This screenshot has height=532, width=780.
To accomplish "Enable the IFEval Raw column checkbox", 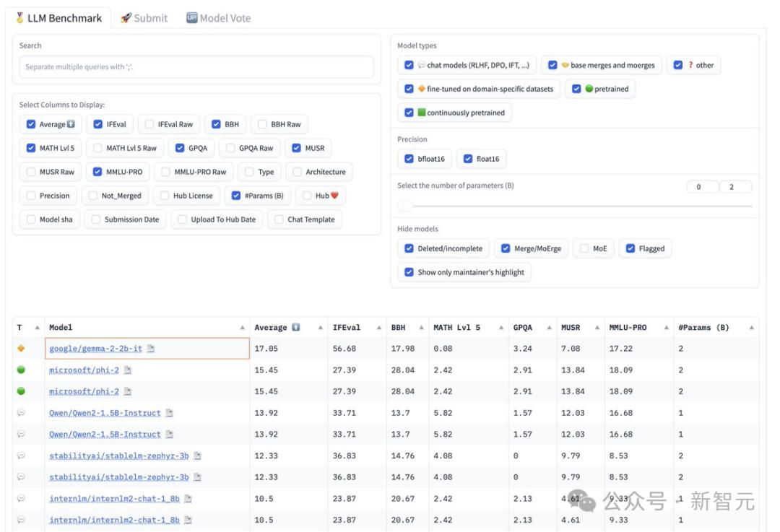I will 149,124.
